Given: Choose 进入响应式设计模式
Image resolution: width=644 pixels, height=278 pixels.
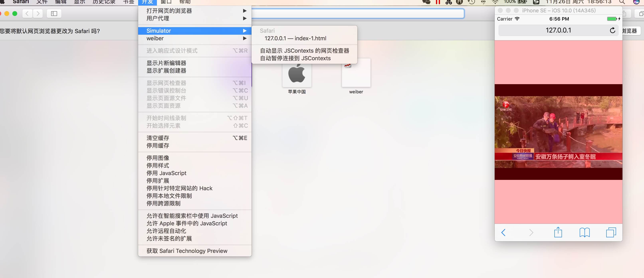Looking at the screenshot, I should pos(195,51).
